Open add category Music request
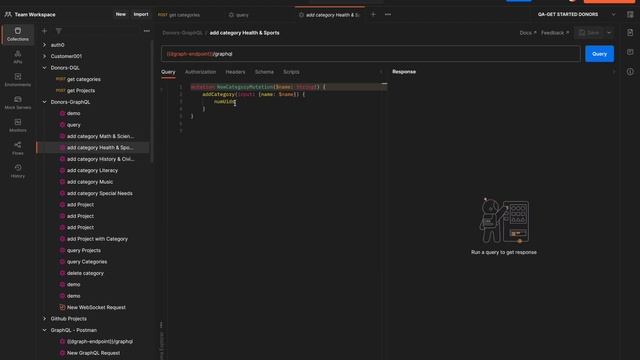Image resolution: width=640 pixels, height=360 pixels. coord(90,182)
